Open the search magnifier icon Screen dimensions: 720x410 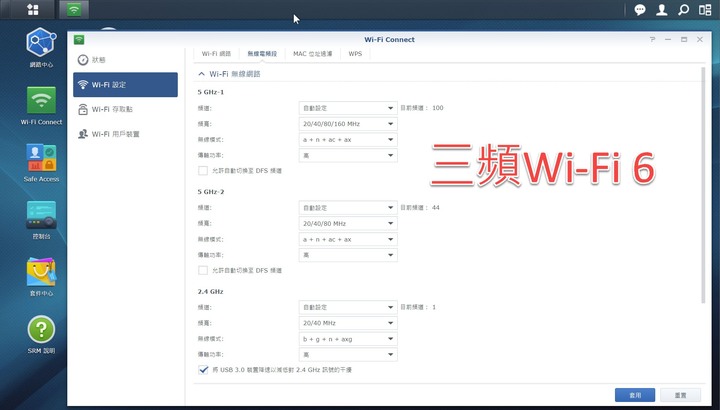[683, 10]
